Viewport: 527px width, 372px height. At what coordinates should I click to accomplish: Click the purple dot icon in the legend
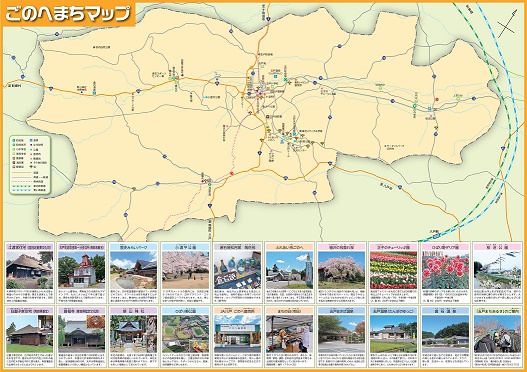click(31, 145)
